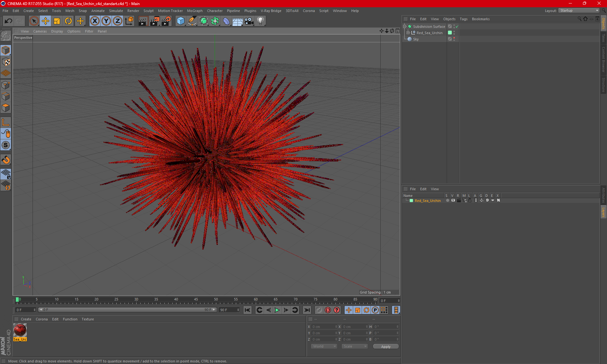Toggle Subdivision Surface green enable checkmark
Screen dimensions: 607x364
pos(457,27)
